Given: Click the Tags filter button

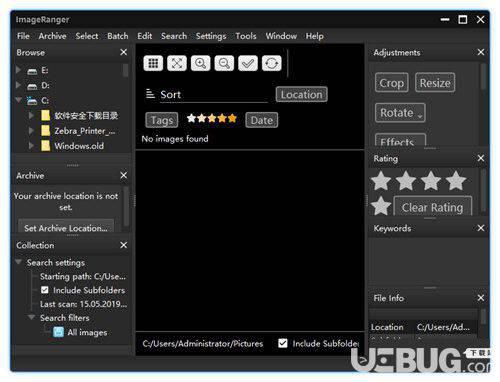Looking at the screenshot, I should coord(162,120).
